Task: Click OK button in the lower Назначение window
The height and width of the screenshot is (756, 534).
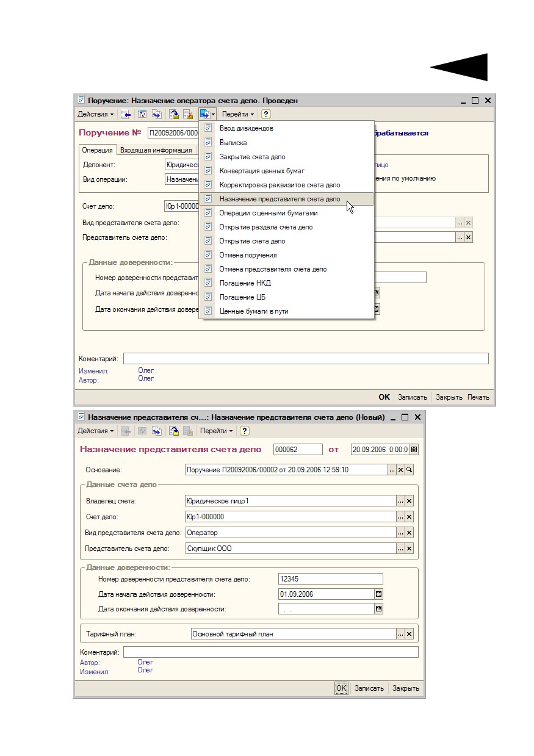Action: 341,688
